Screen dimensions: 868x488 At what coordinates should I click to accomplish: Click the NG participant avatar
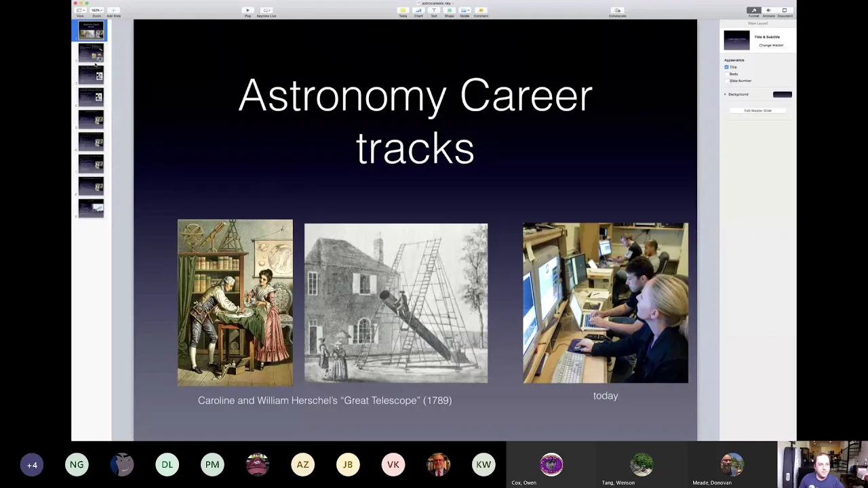click(77, 465)
